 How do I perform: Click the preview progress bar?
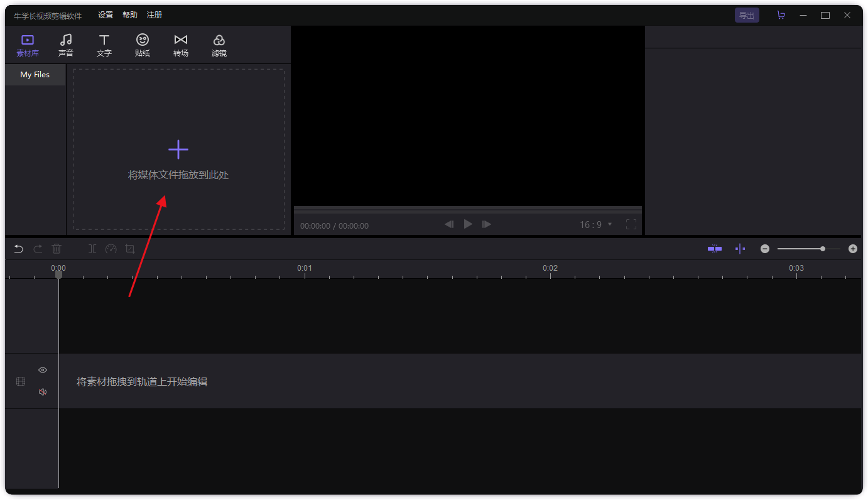[468, 209]
